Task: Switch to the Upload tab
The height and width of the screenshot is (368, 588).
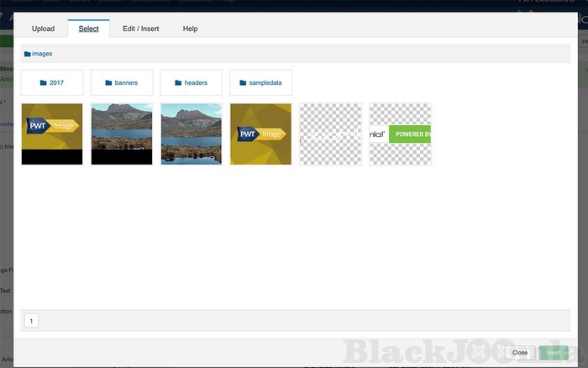Action: tap(43, 29)
